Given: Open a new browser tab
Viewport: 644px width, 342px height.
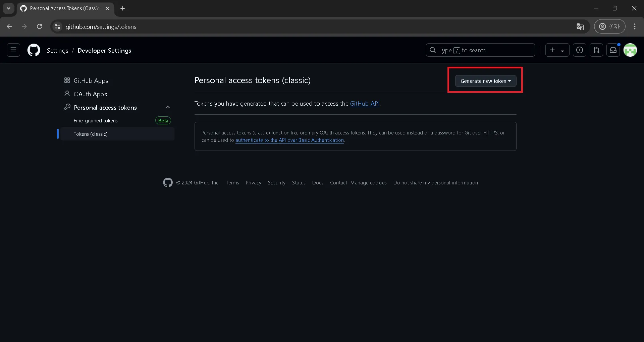Looking at the screenshot, I should click(123, 8).
